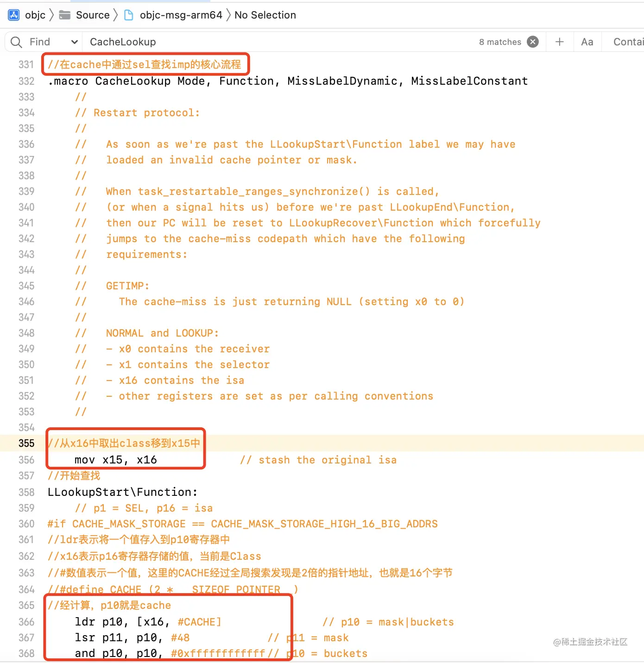Click the '// p1 = SEL, p16 = isa' comment
Image resolution: width=644 pixels, height=663 pixels.
click(x=144, y=508)
